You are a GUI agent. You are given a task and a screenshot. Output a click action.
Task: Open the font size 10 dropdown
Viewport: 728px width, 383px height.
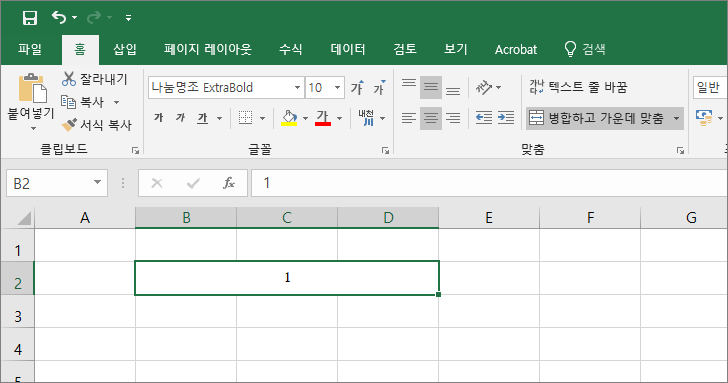[x=338, y=87]
